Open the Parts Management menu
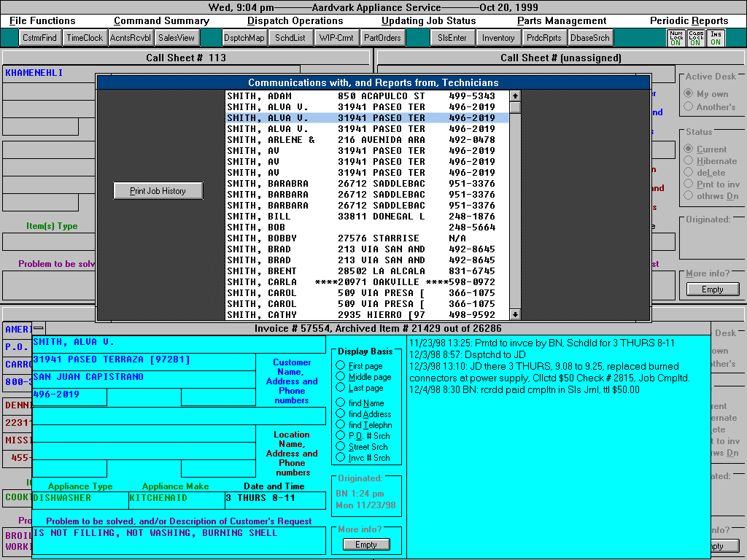Viewport: 747px width, 560px height. click(562, 21)
